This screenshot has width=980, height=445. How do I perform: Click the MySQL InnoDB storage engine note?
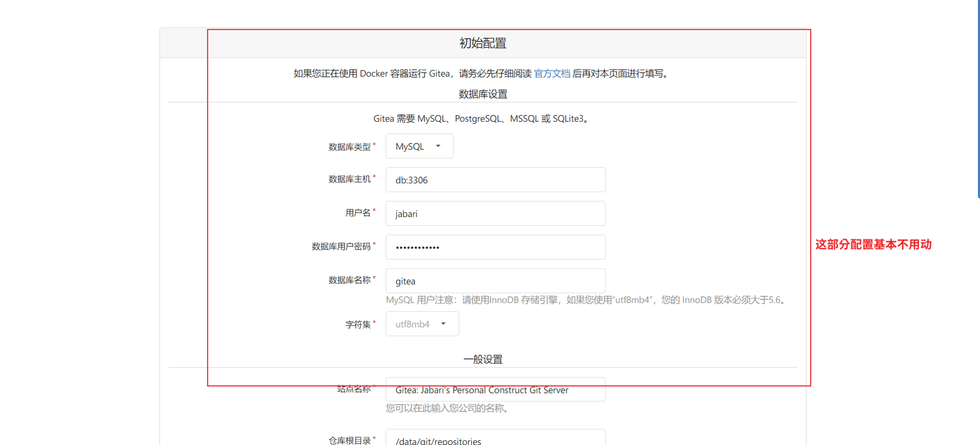pyautogui.click(x=587, y=300)
